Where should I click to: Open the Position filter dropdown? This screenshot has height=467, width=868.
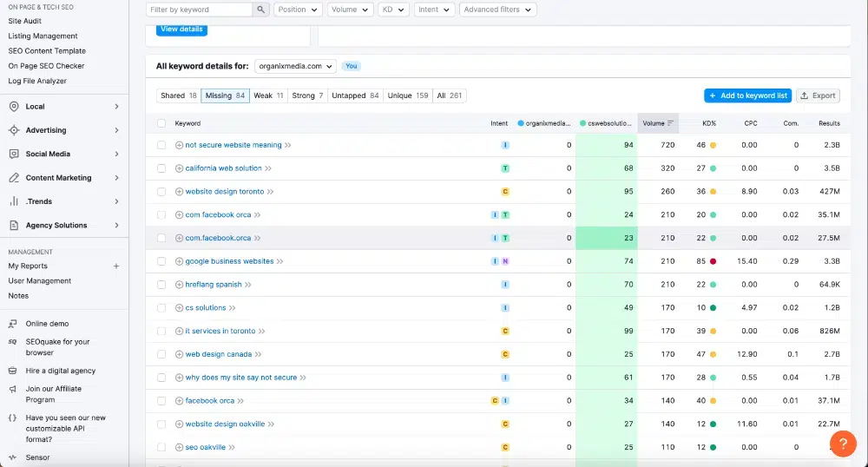pos(298,10)
